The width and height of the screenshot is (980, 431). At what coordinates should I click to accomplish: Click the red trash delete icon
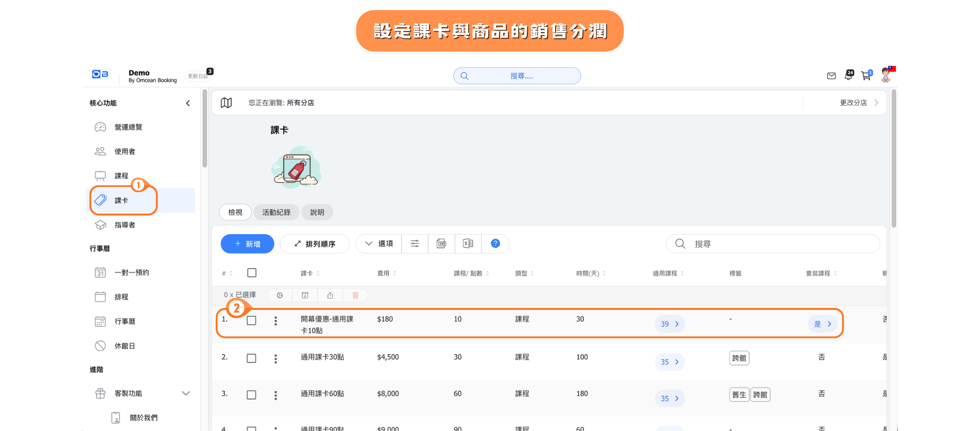(355, 295)
